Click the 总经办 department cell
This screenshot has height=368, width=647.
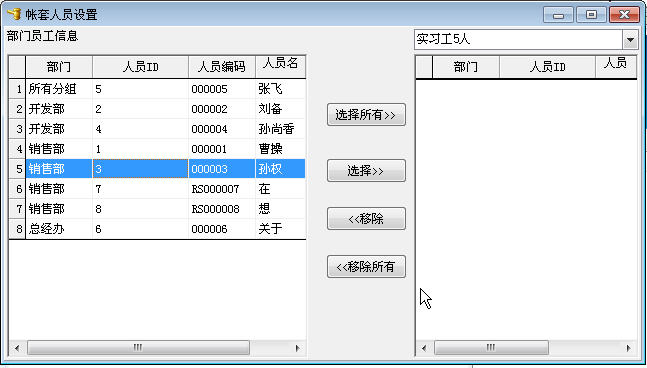click(59, 229)
